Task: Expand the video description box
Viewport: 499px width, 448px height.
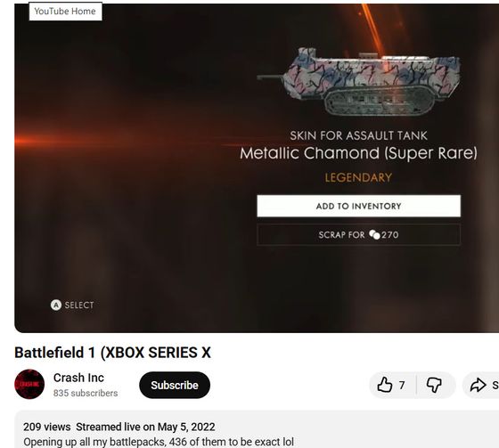Action: click(257, 429)
